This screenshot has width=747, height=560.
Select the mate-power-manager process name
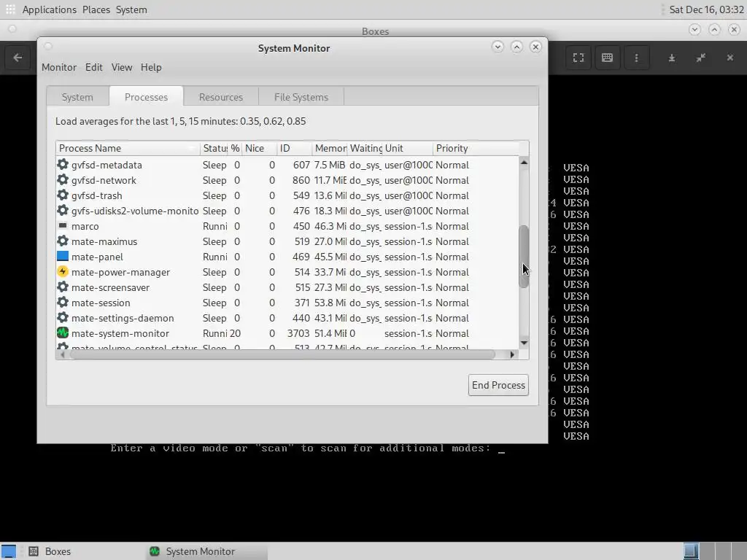(x=120, y=273)
